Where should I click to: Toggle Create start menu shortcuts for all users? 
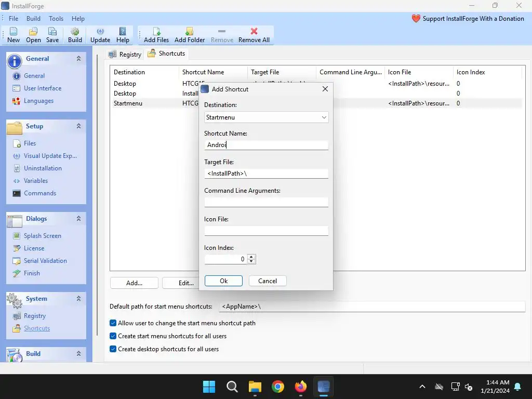(113, 336)
